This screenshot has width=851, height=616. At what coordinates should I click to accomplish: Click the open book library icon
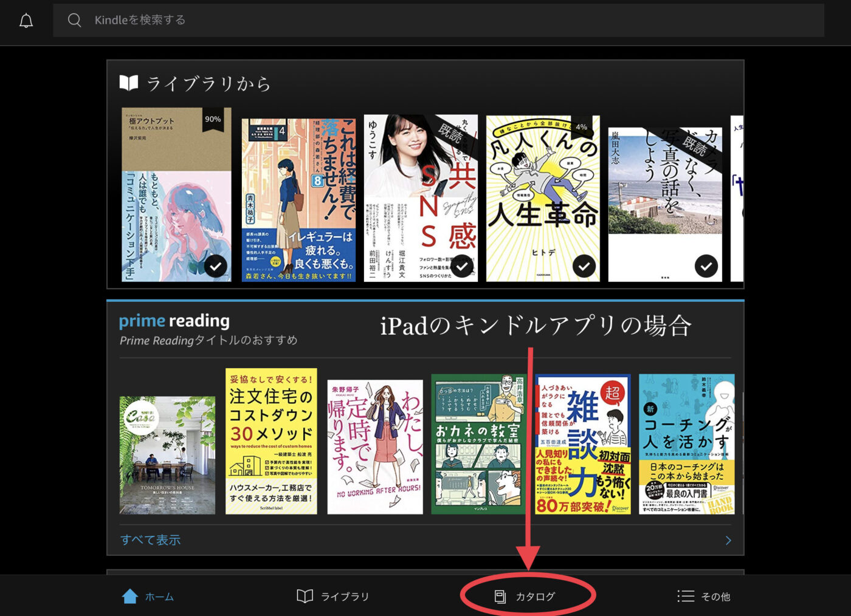point(305,596)
